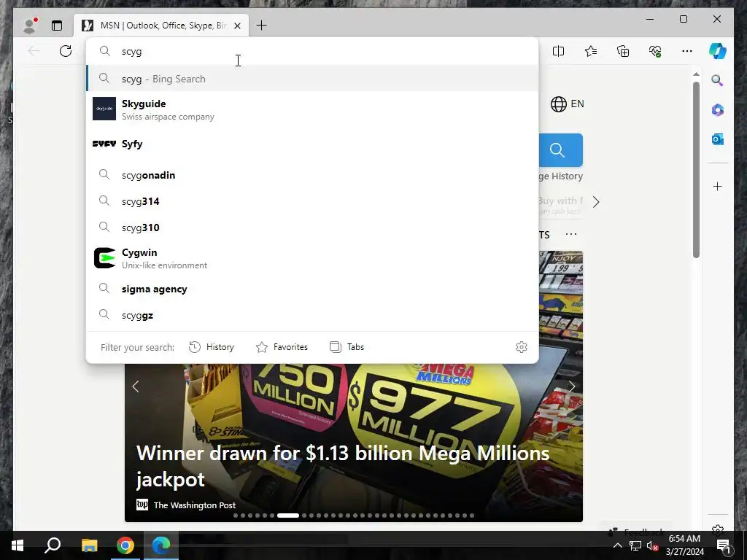The height and width of the screenshot is (560, 747).
Task: Open Settings and more ellipsis menu
Action: tap(687, 51)
